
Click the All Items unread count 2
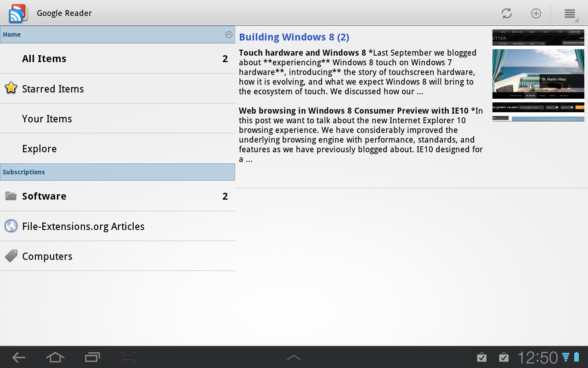click(x=225, y=58)
